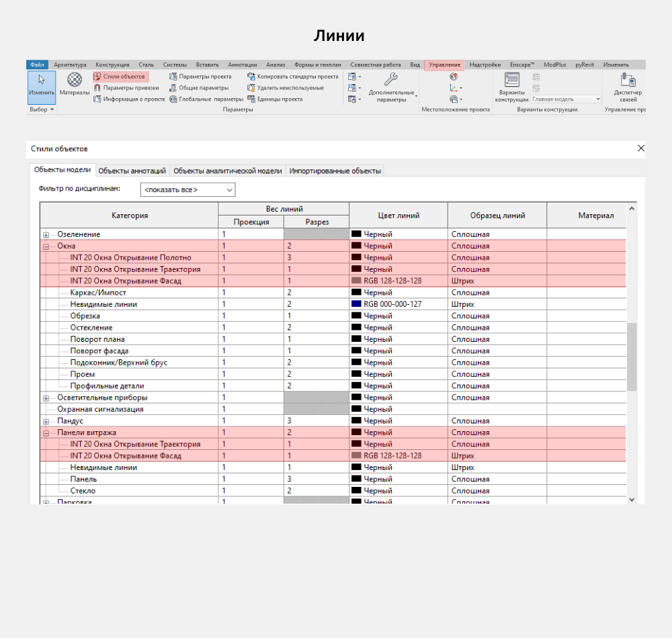Expand Осветительные приборы category

pyautogui.click(x=46, y=398)
